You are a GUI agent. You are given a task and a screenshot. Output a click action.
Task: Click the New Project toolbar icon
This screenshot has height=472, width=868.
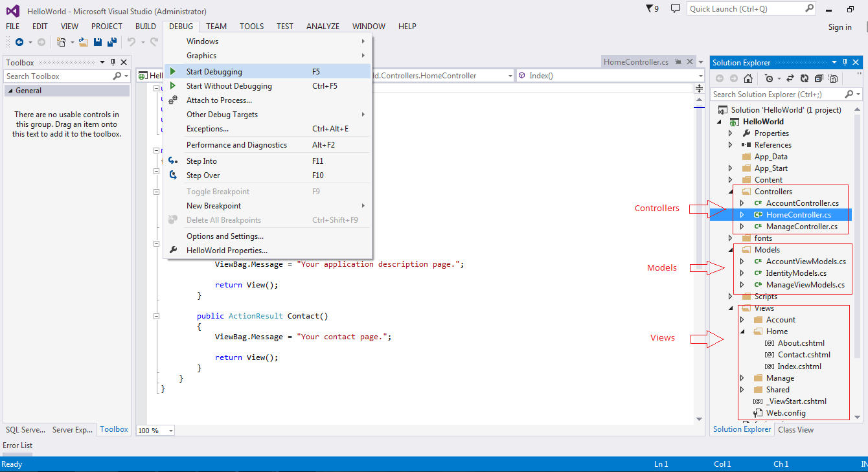(x=62, y=42)
